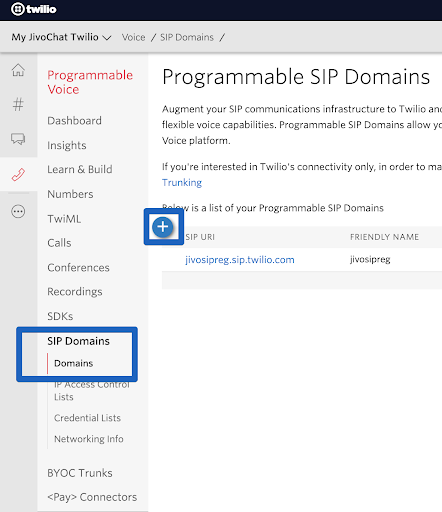Select SDKs menu item
The image size is (442, 512).
tap(60, 316)
